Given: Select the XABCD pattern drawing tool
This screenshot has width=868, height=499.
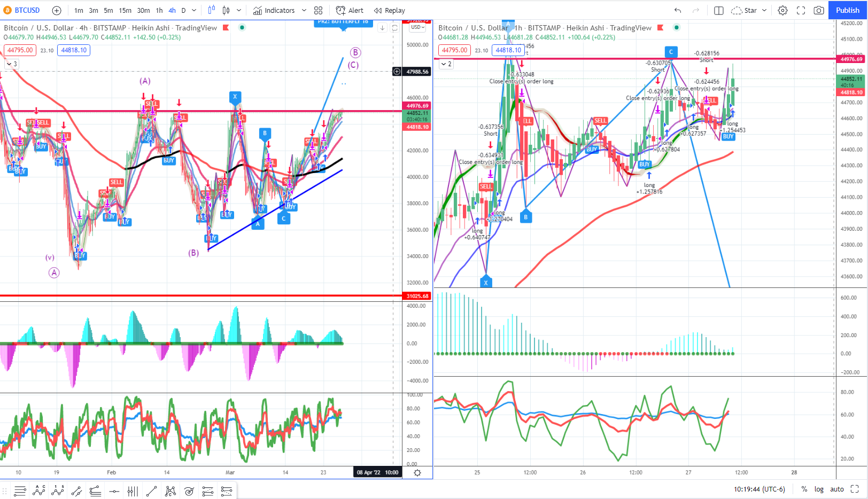Looking at the screenshot, I should [170, 490].
